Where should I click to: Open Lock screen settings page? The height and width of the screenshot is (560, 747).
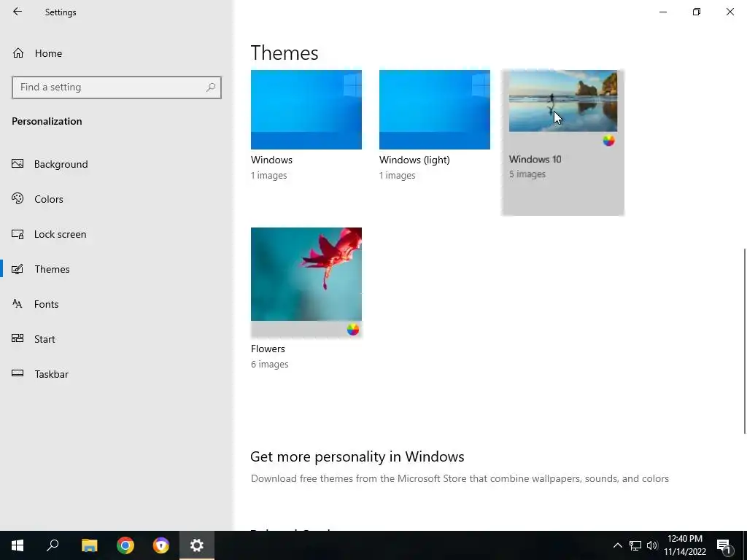(60, 234)
